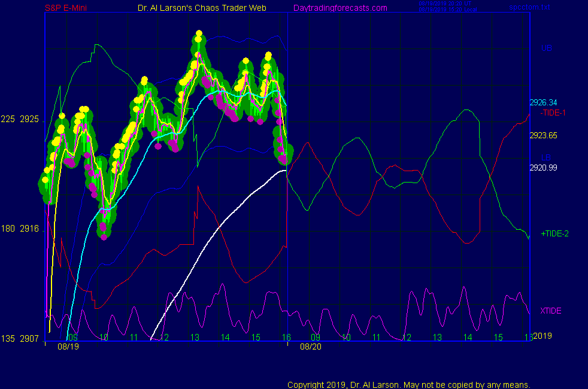
Task: Click the 08/19 date label
Action: (68, 347)
